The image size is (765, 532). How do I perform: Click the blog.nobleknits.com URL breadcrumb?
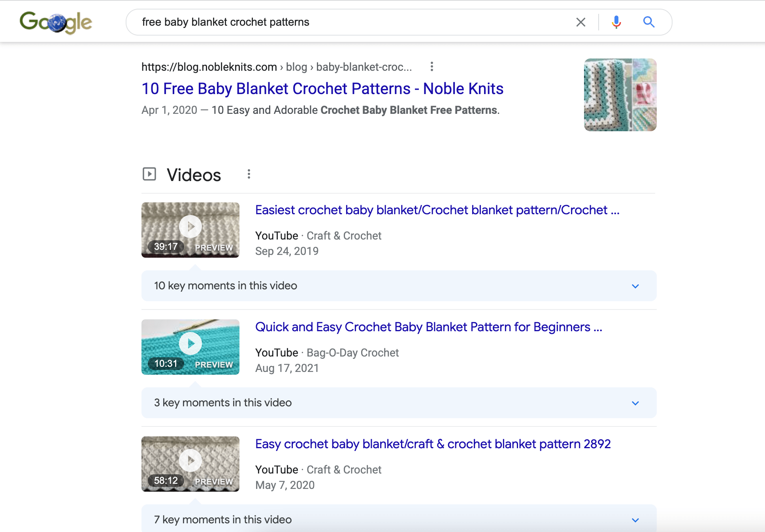(277, 67)
